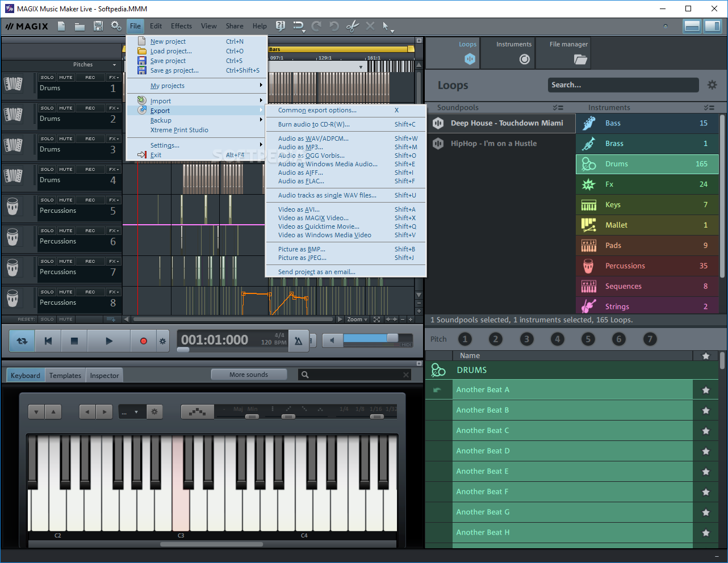Click the master volume slider handle
Screen dimensions: 728x563
pyautogui.click(x=392, y=338)
